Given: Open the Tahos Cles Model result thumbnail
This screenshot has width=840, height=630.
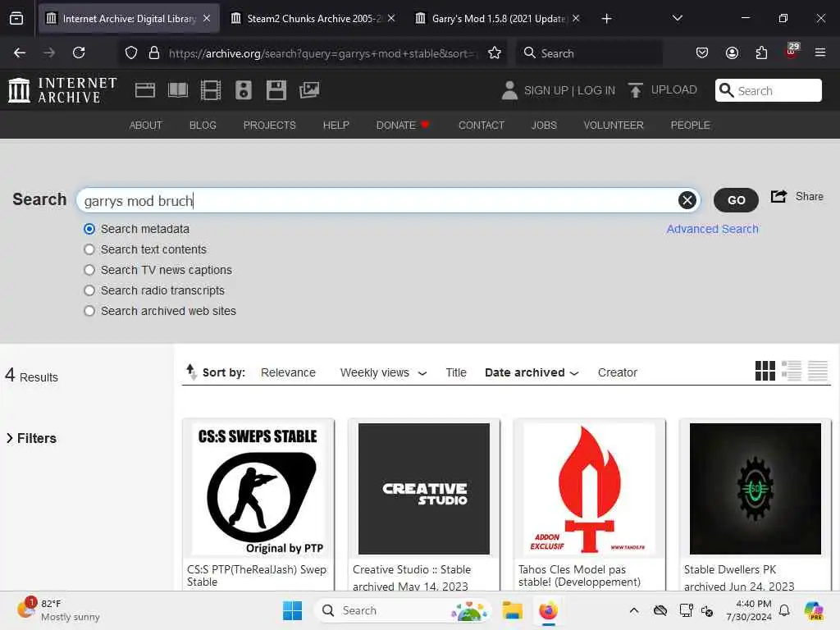Looking at the screenshot, I should [x=589, y=489].
